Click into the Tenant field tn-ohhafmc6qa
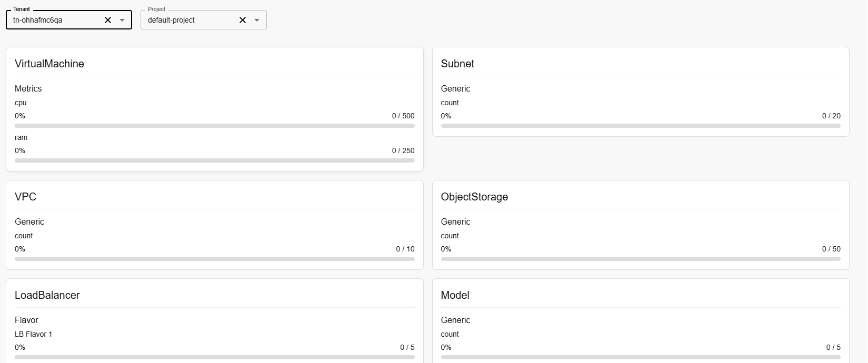Screen dimensions: 868x363 pos(53,20)
